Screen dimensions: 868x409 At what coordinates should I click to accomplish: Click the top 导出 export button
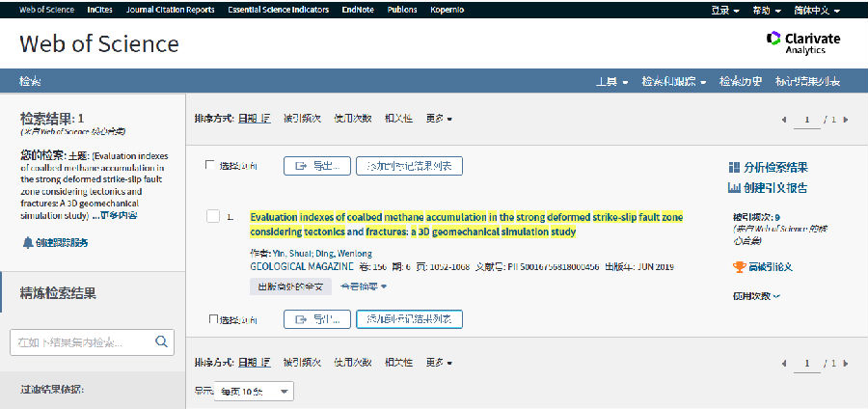[316, 166]
